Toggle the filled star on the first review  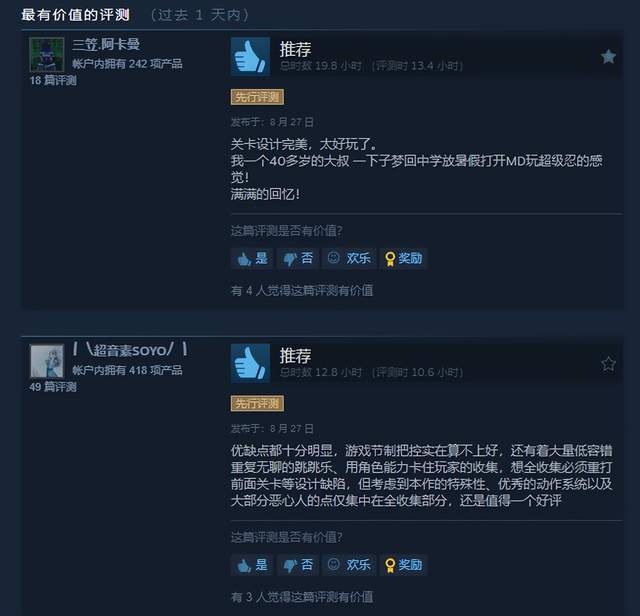coord(608,56)
